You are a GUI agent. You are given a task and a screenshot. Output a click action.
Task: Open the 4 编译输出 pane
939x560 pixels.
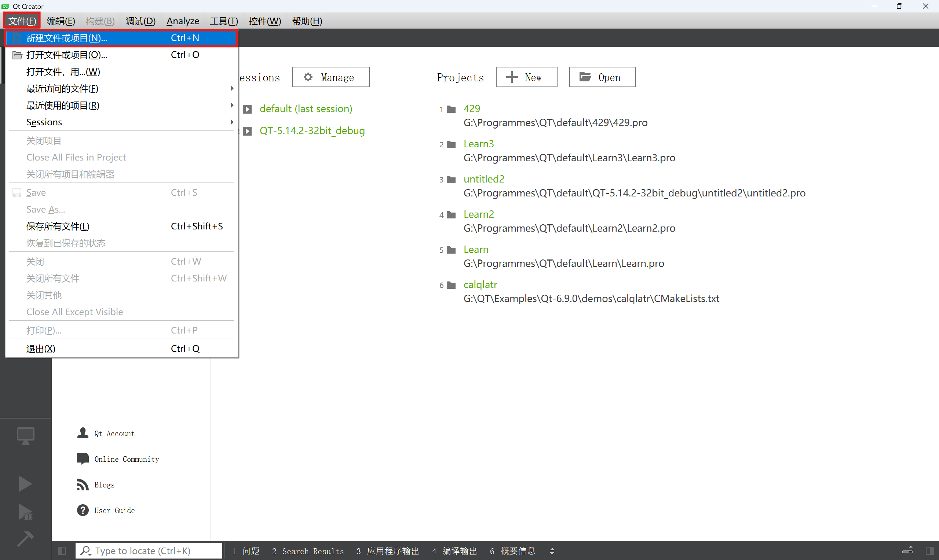(x=454, y=551)
